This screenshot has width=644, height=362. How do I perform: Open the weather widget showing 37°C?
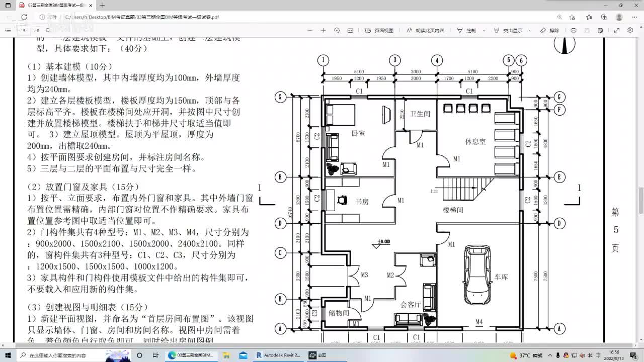(x=526, y=355)
